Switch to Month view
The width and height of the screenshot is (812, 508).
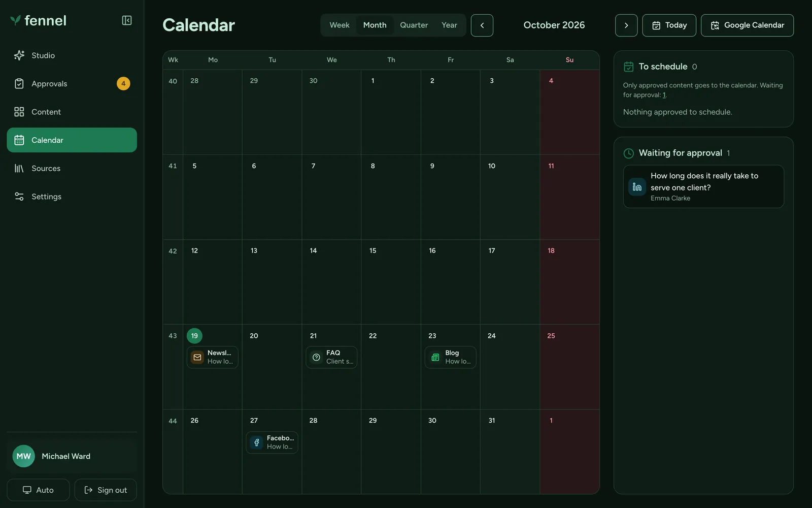coord(375,25)
